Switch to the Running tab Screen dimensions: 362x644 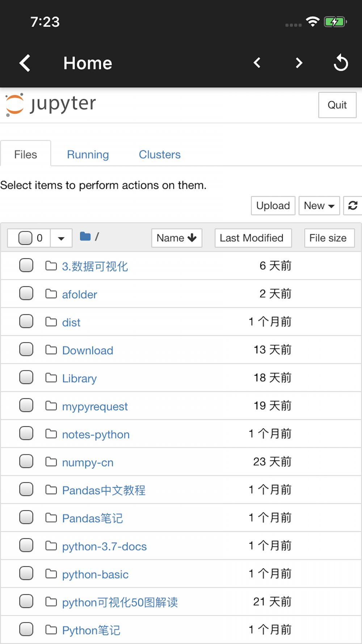88,155
